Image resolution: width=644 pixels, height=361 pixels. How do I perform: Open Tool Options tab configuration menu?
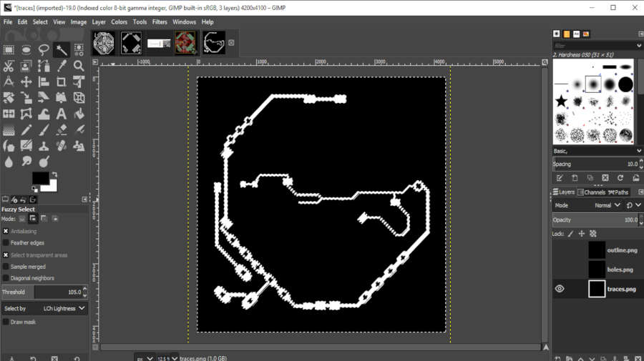pyautogui.click(x=84, y=199)
